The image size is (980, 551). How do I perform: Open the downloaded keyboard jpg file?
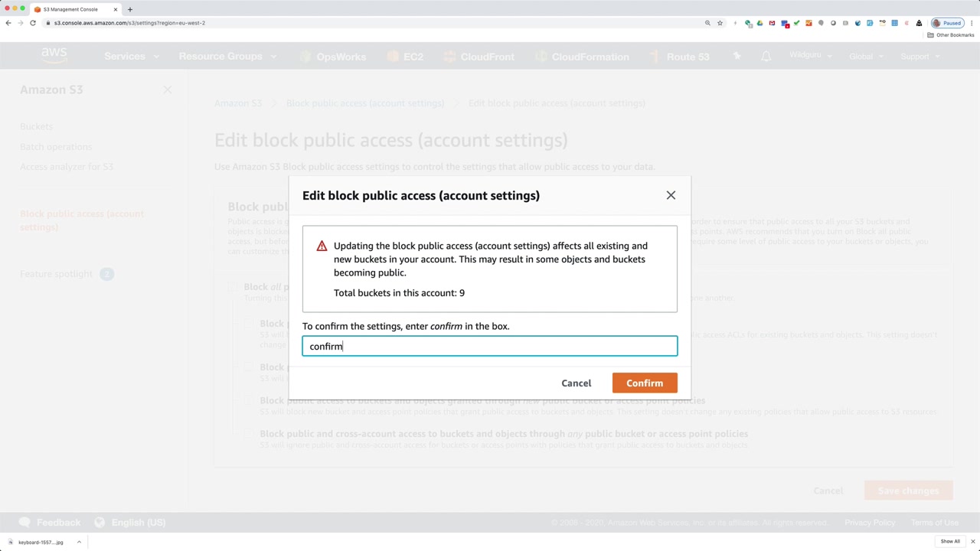pyautogui.click(x=37, y=542)
